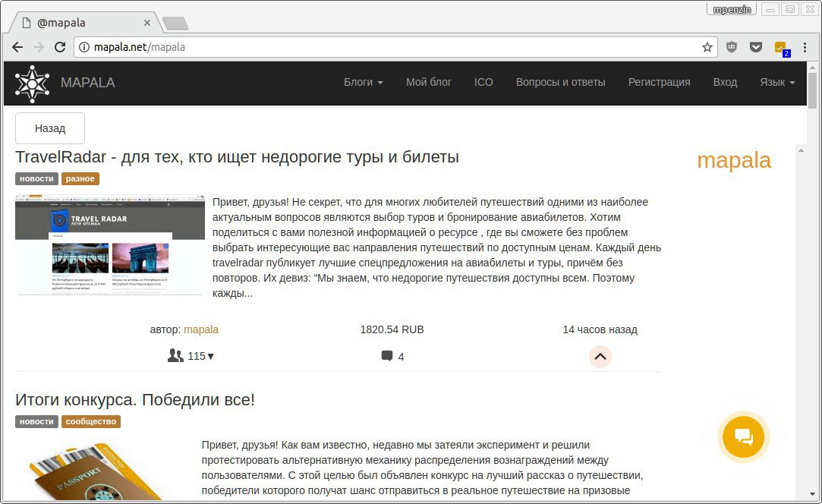Open the uBlock shield extension icon
Image resolution: width=822 pixels, height=504 pixels.
(x=732, y=47)
